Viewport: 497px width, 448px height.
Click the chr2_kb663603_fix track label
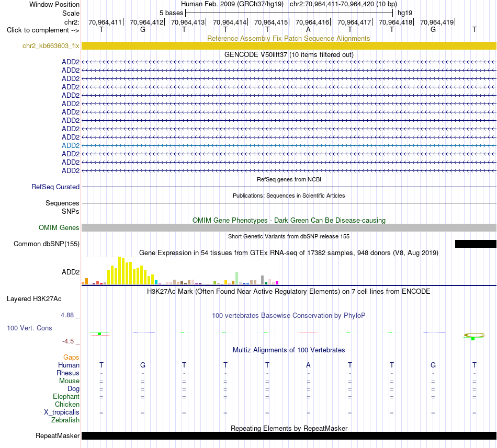click(x=51, y=46)
